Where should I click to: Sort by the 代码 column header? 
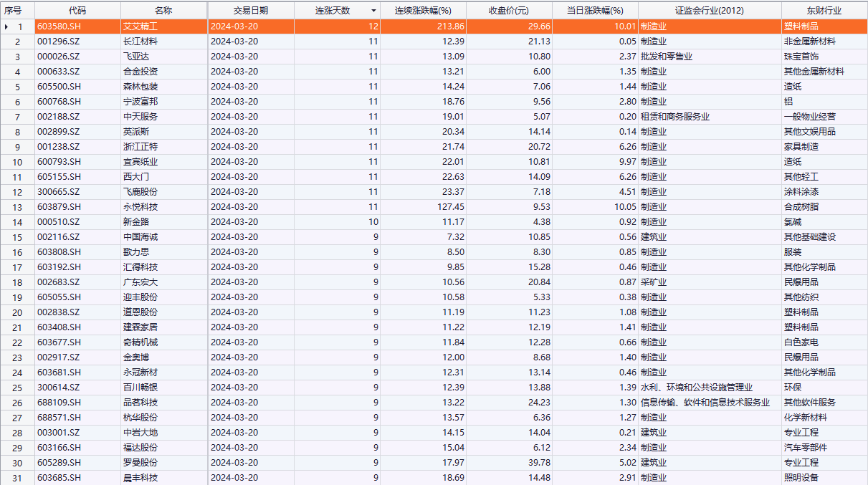tap(77, 11)
